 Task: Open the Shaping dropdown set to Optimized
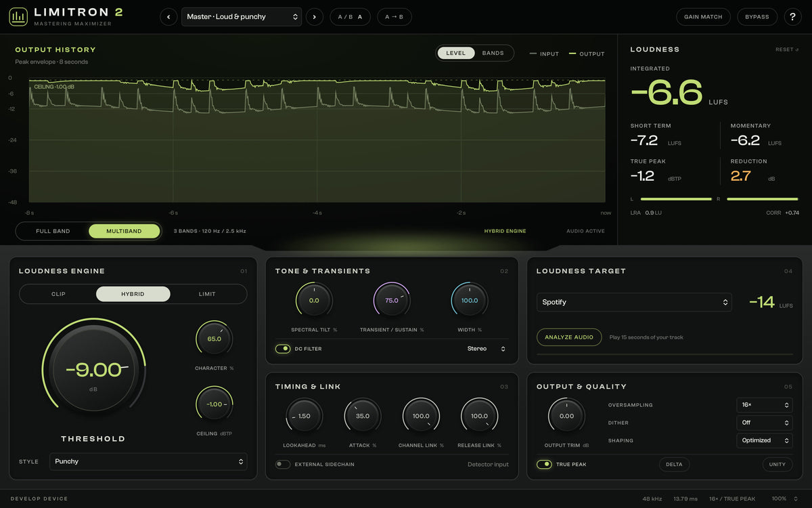(765, 440)
